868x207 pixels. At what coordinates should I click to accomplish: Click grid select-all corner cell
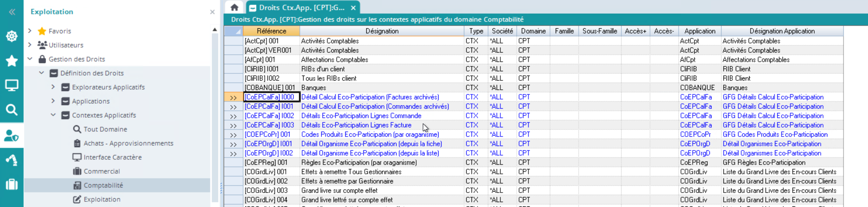(x=233, y=31)
